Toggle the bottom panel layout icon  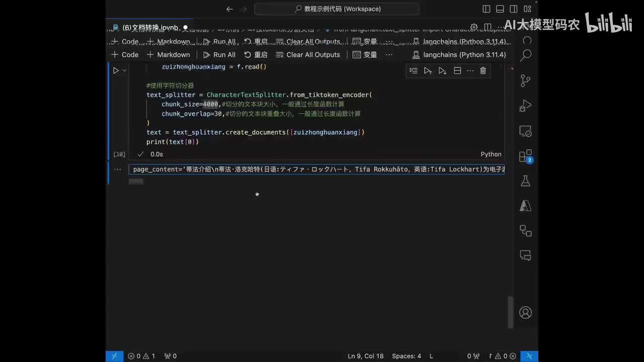pyautogui.click(x=500, y=9)
